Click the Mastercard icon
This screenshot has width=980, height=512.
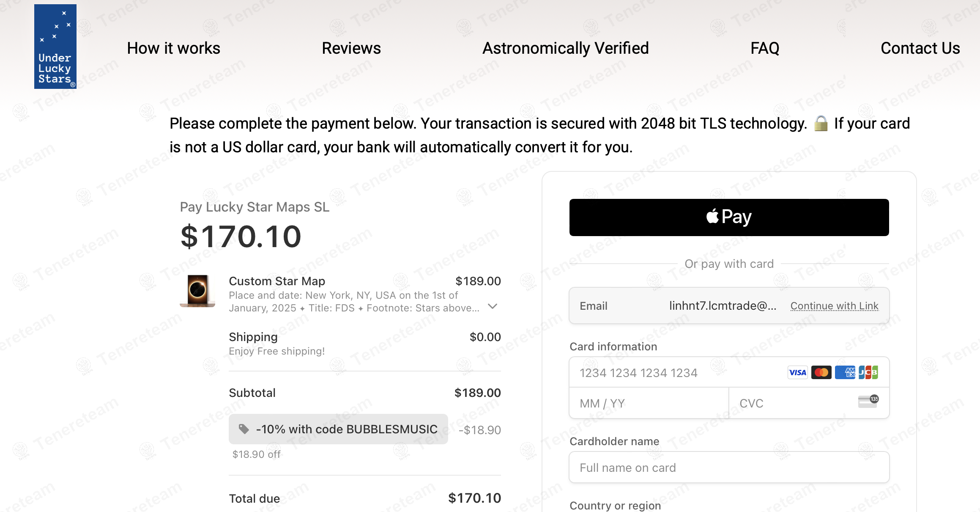click(x=821, y=372)
